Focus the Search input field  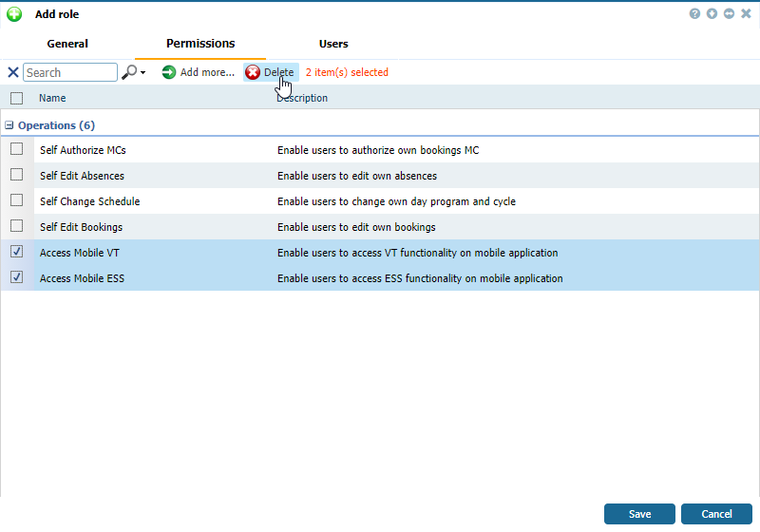click(x=69, y=72)
